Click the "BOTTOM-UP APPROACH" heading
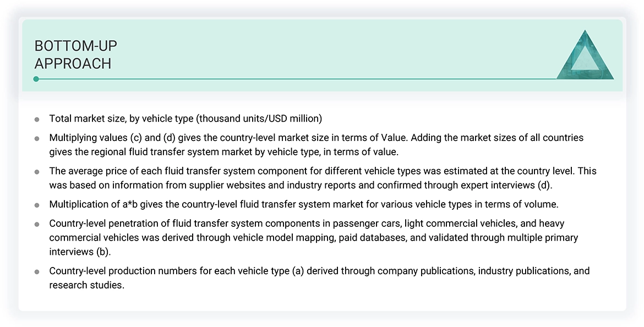 76,54
